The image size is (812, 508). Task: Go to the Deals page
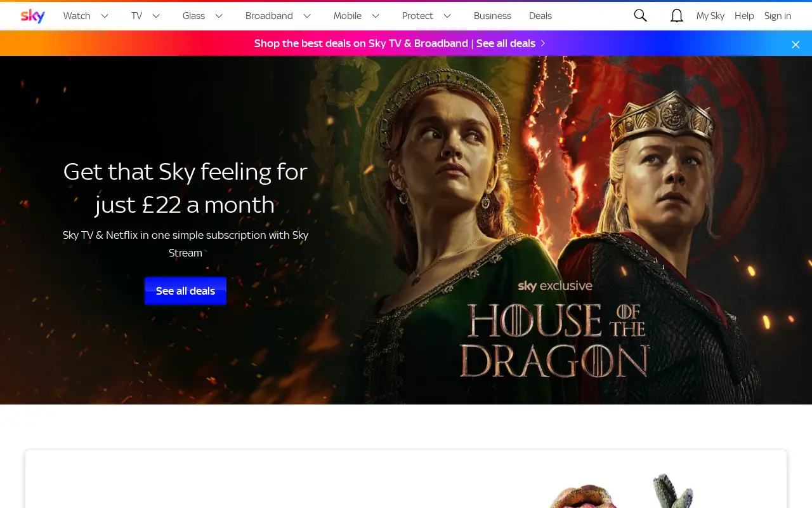[x=540, y=16]
